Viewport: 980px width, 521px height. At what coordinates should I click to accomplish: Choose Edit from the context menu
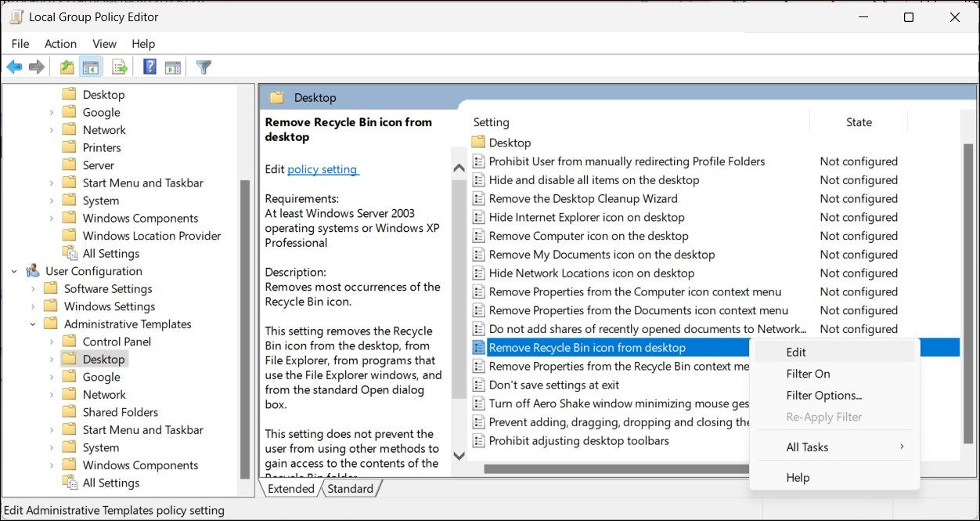(795, 352)
